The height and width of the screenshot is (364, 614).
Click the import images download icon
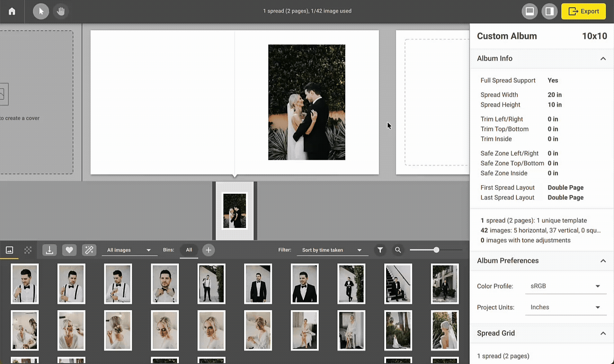point(49,250)
